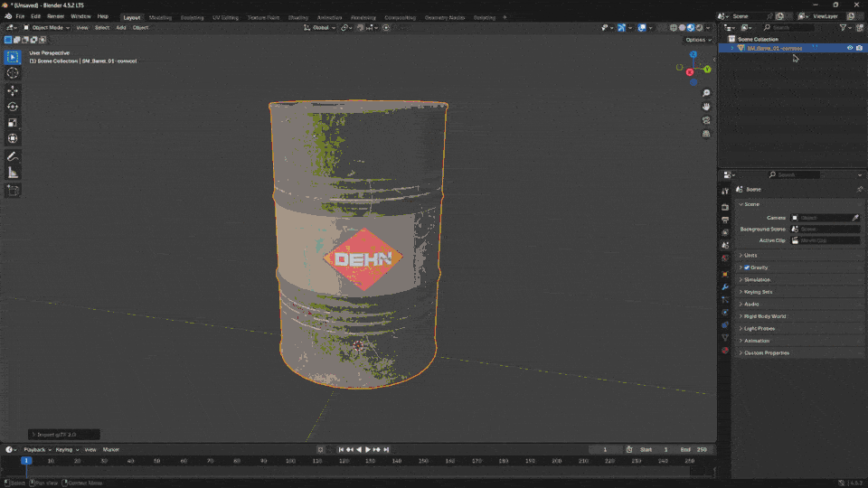Expand the Import glTF 2.0 operator panel
Viewport: 868px width, 488px height.
[x=63, y=435]
